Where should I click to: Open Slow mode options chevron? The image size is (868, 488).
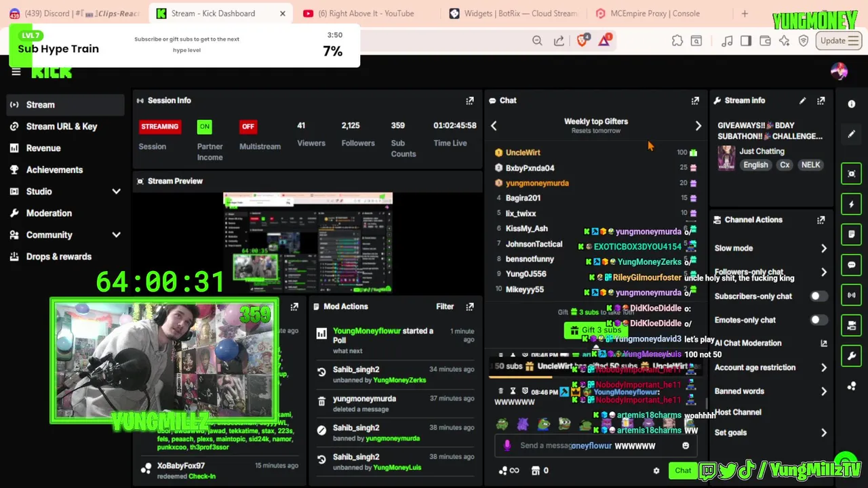coord(824,248)
